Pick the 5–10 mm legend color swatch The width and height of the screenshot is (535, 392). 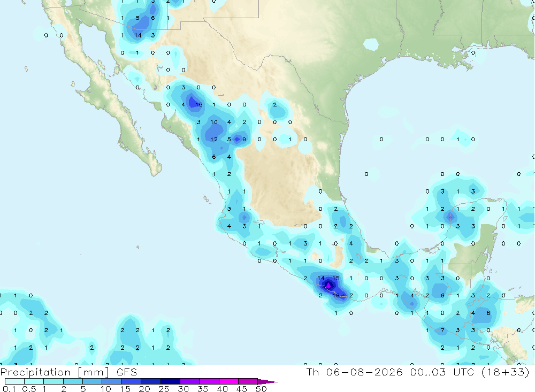click(x=93, y=381)
